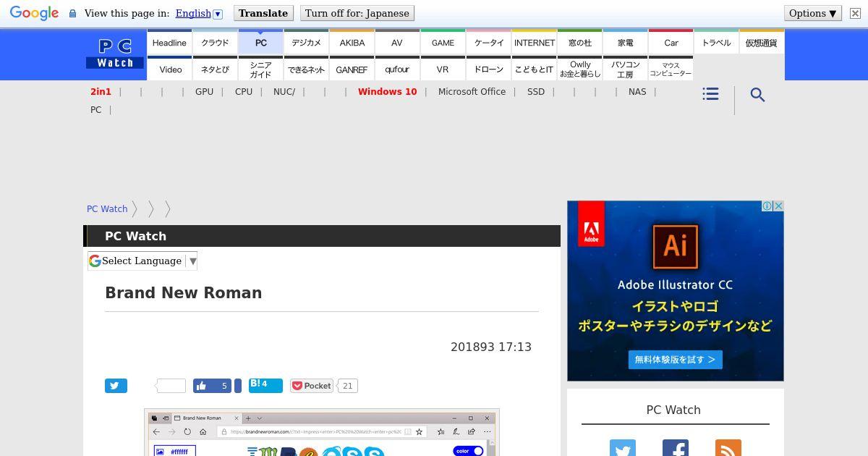Open the qufour tab
The height and width of the screenshot is (456, 868).
click(x=397, y=69)
